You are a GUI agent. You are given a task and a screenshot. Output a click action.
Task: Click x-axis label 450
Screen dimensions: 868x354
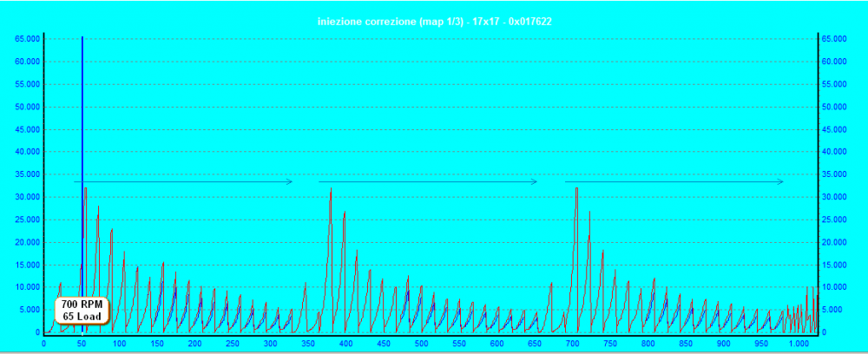click(384, 343)
